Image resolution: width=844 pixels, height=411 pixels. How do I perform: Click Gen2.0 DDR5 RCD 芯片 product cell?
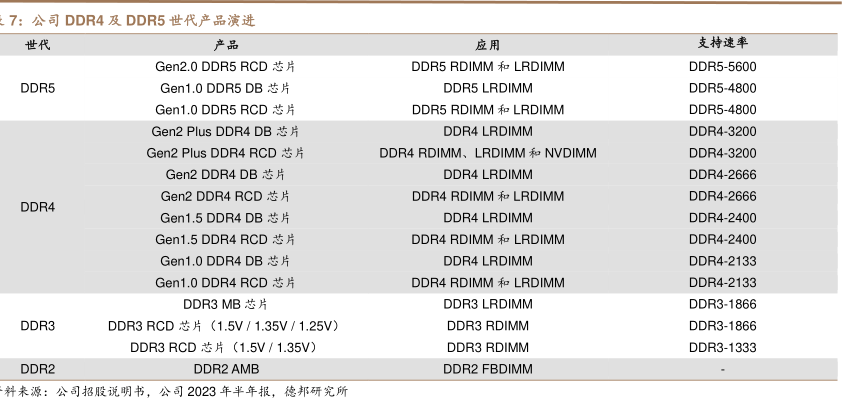(226, 67)
